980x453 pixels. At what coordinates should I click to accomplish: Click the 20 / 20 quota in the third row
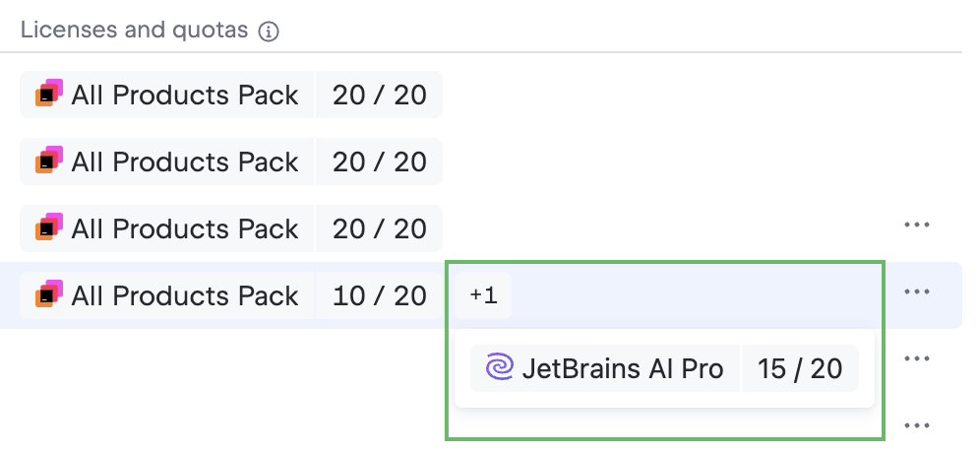[380, 228]
